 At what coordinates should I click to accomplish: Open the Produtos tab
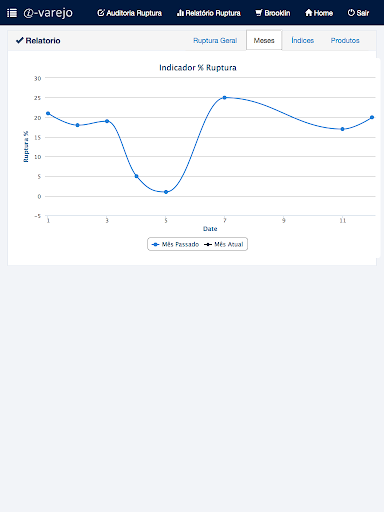(345, 40)
